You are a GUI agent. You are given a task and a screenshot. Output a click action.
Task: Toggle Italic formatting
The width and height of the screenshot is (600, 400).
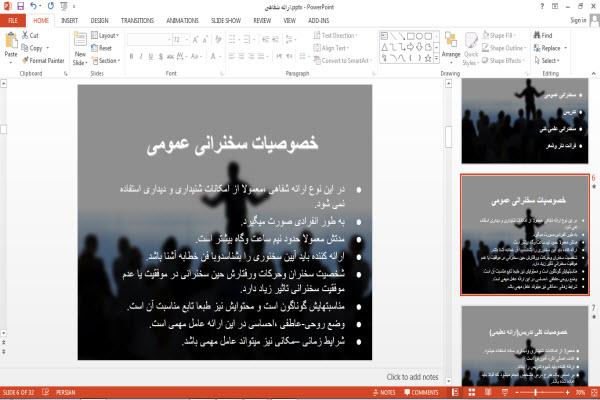(x=141, y=57)
